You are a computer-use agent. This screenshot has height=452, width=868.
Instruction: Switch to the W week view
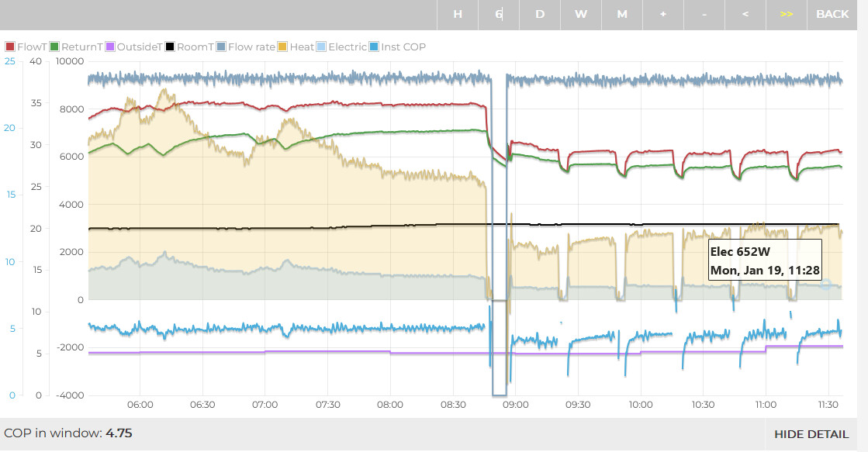coord(581,14)
